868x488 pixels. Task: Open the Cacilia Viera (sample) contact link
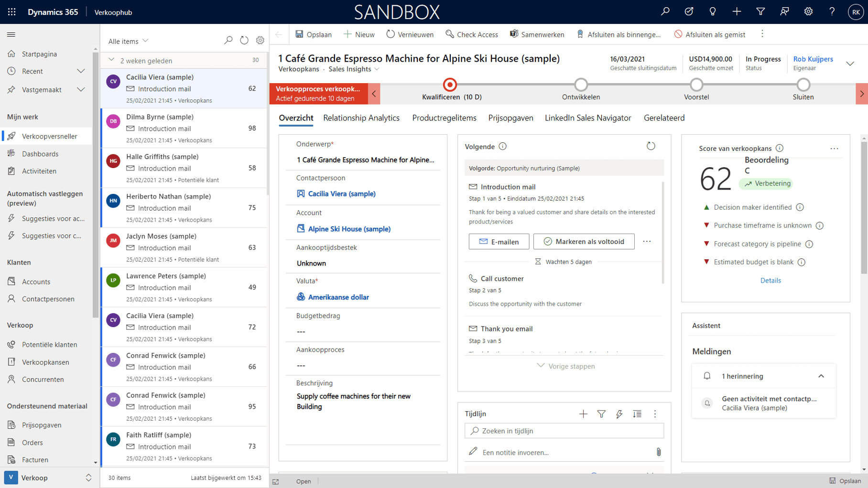tap(342, 193)
